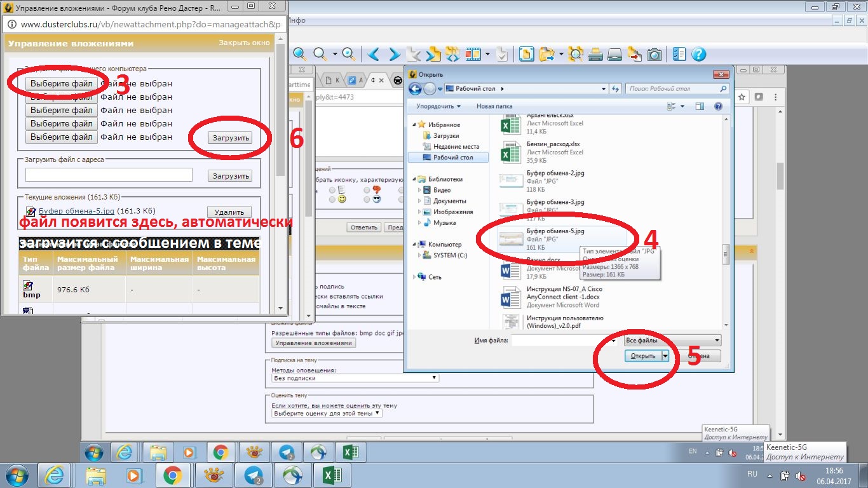
Task: Click dropdown arrow beside Открыть button
Action: tap(665, 356)
